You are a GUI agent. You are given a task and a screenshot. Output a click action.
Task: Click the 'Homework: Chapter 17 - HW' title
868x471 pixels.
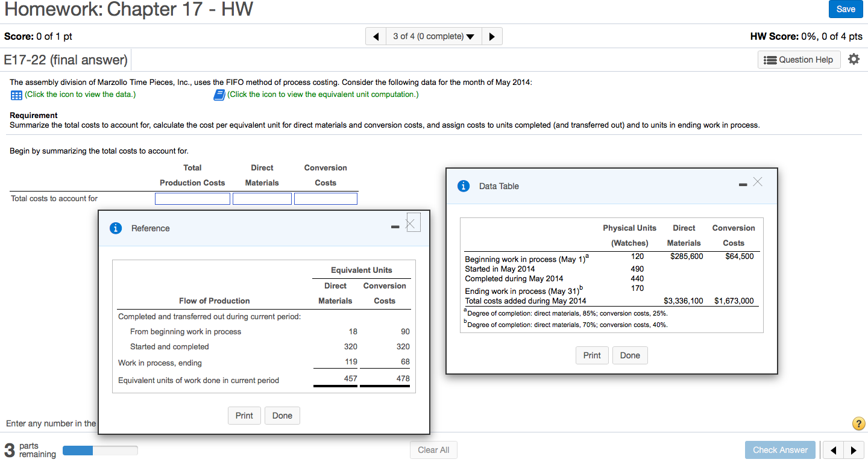point(128,10)
